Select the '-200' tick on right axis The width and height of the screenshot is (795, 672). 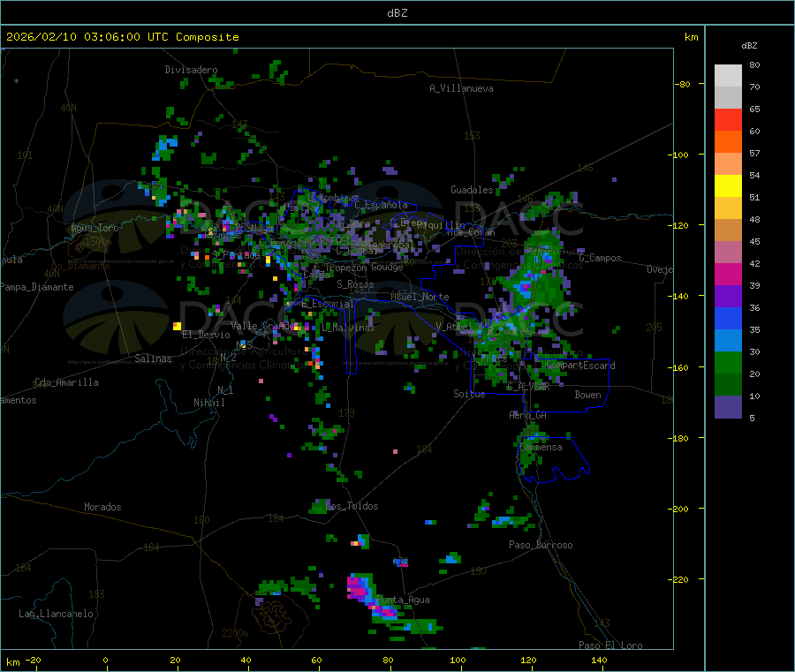[678, 509]
